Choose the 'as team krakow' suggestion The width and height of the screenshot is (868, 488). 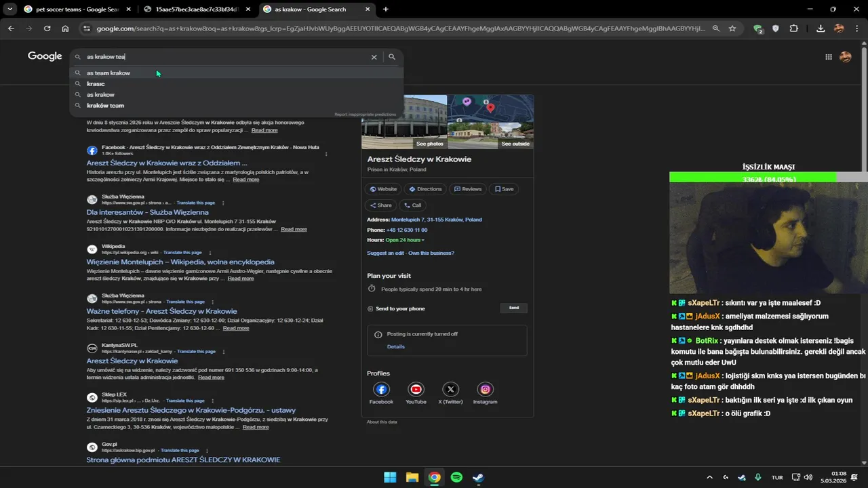point(237,73)
